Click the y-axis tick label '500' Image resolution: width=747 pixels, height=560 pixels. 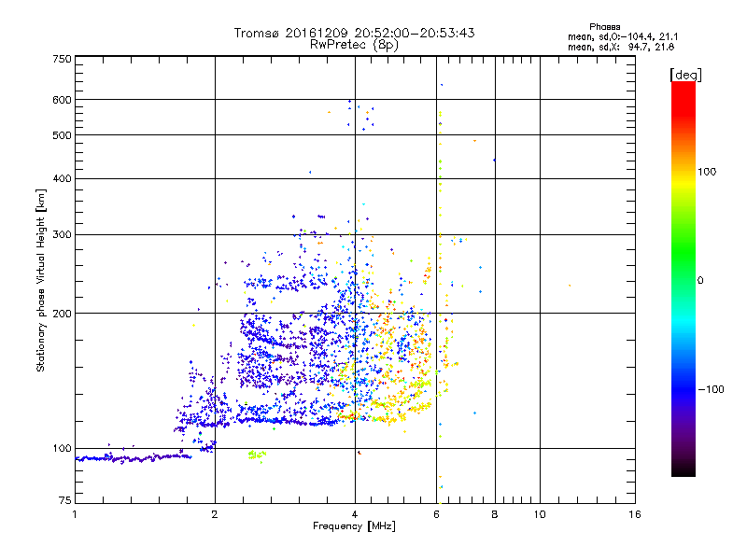point(62,135)
